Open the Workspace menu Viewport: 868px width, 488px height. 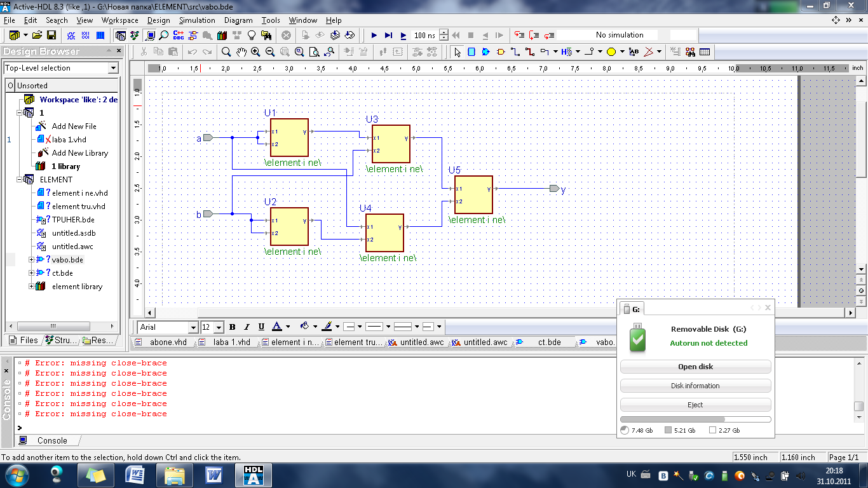tap(119, 20)
